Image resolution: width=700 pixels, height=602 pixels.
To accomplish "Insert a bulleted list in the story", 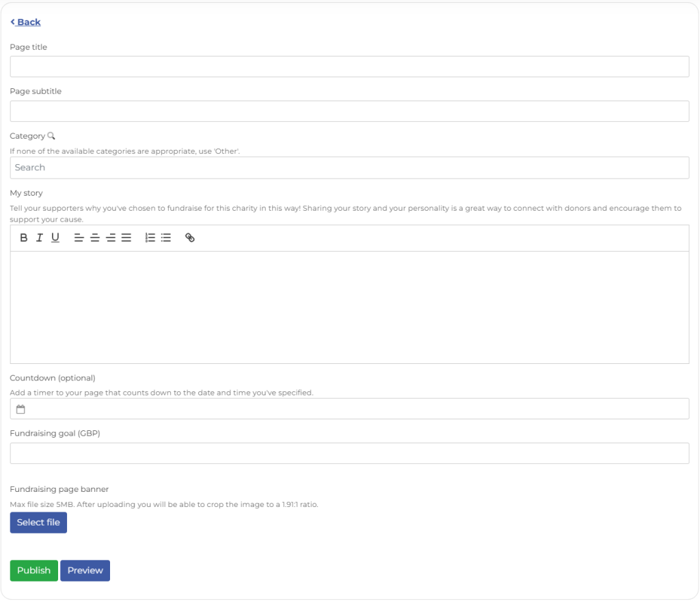I will 165,237.
